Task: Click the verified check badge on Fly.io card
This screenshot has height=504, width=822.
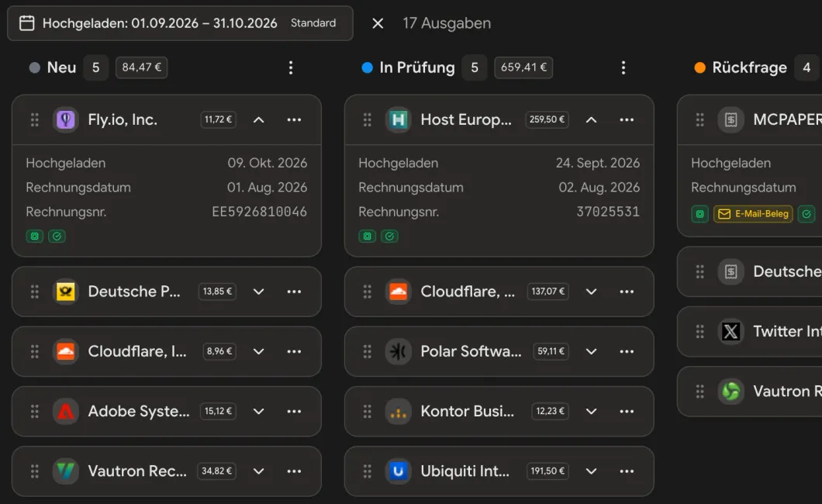Action: (x=57, y=236)
